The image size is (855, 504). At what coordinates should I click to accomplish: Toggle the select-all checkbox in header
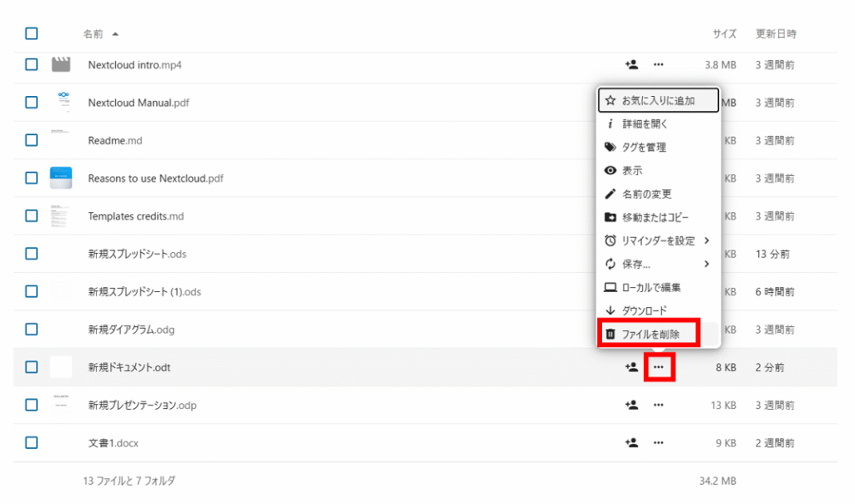(32, 34)
